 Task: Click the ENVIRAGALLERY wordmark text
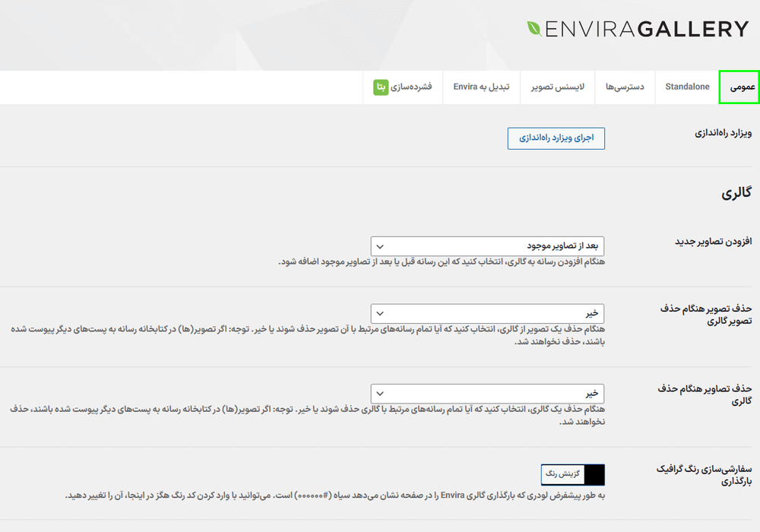coord(647,29)
